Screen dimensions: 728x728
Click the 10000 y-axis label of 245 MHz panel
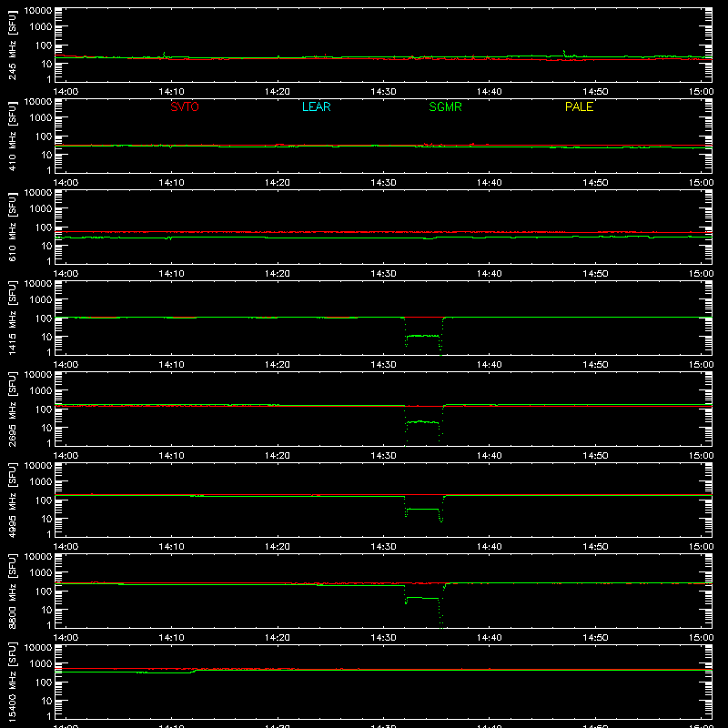coord(38,11)
